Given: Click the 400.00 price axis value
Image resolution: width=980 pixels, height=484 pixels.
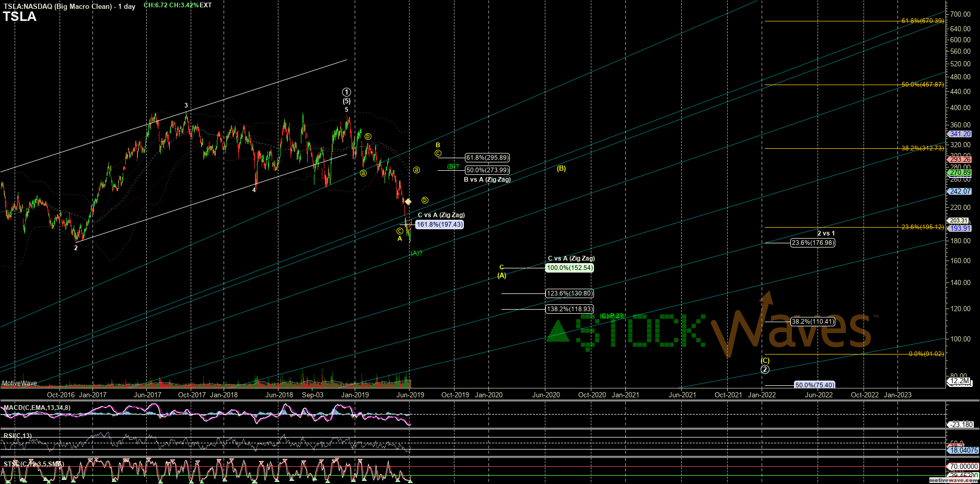Looking at the screenshot, I should 961,108.
